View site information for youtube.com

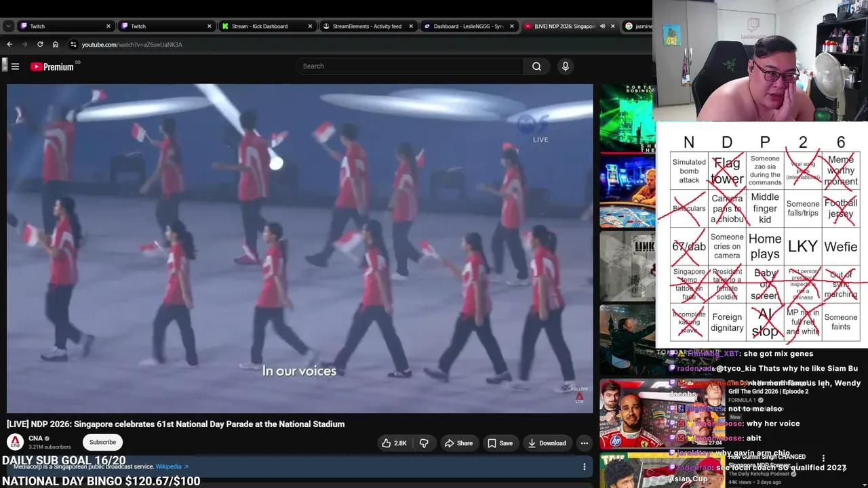click(x=73, y=45)
